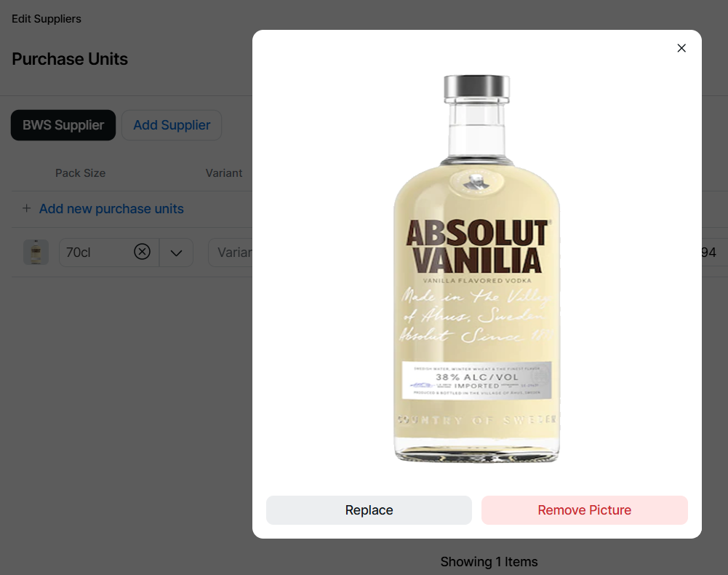Switch to the BWS Supplier tab

(x=63, y=125)
